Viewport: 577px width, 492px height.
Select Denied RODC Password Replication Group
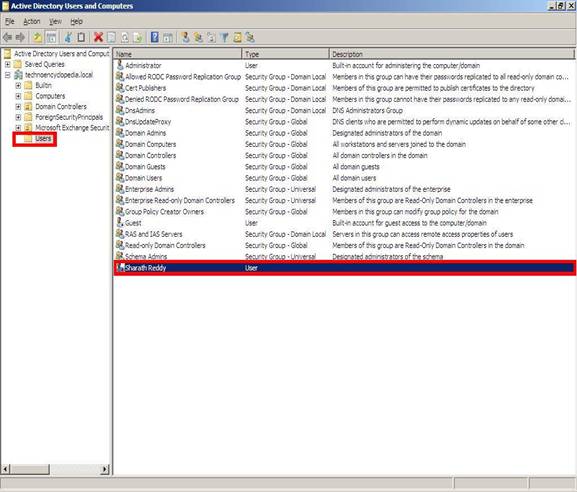(x=182, y=99)
